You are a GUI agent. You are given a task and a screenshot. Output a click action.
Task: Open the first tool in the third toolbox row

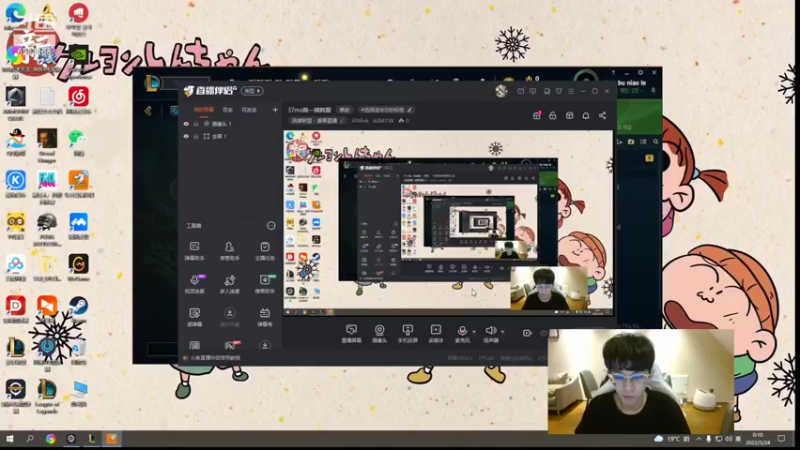coord(194,317)
